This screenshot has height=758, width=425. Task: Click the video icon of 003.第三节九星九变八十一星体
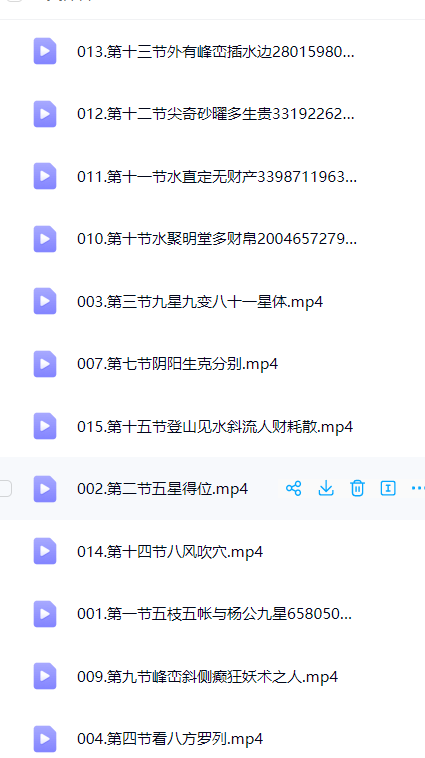click(45, 301)
